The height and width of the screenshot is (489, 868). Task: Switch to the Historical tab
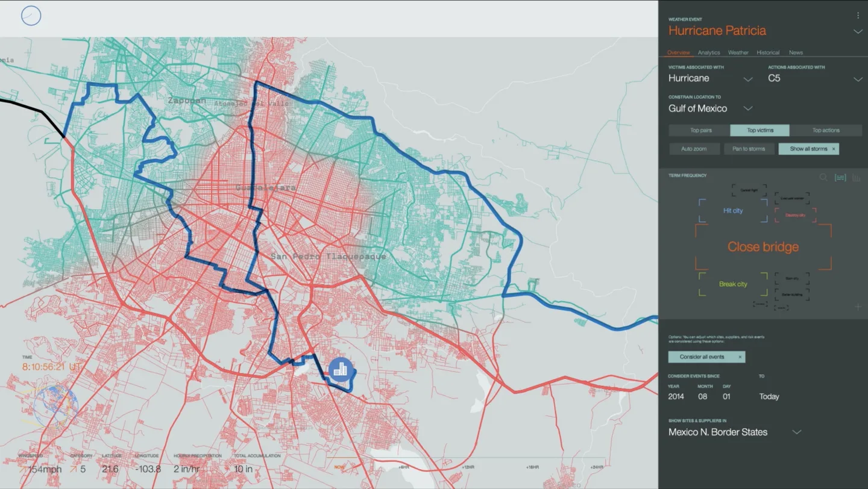(x=768, y=52)
